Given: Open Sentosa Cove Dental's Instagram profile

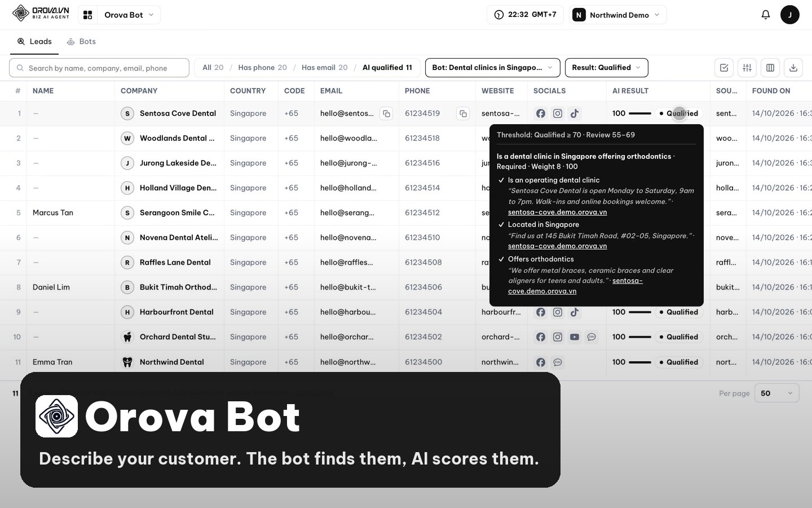Looking at the screenshot, I should point(558,113).
